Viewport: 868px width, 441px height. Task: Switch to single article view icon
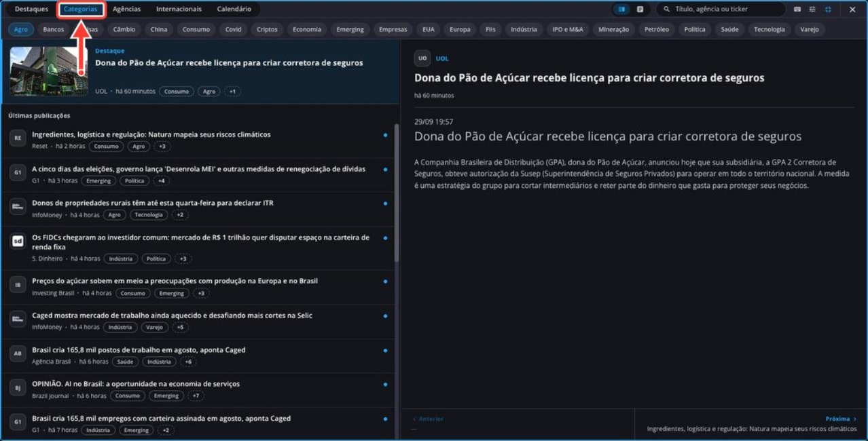(640, 9)
